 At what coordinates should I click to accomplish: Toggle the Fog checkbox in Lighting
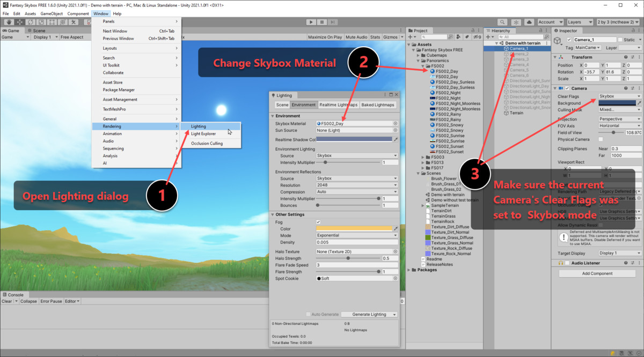318,222
